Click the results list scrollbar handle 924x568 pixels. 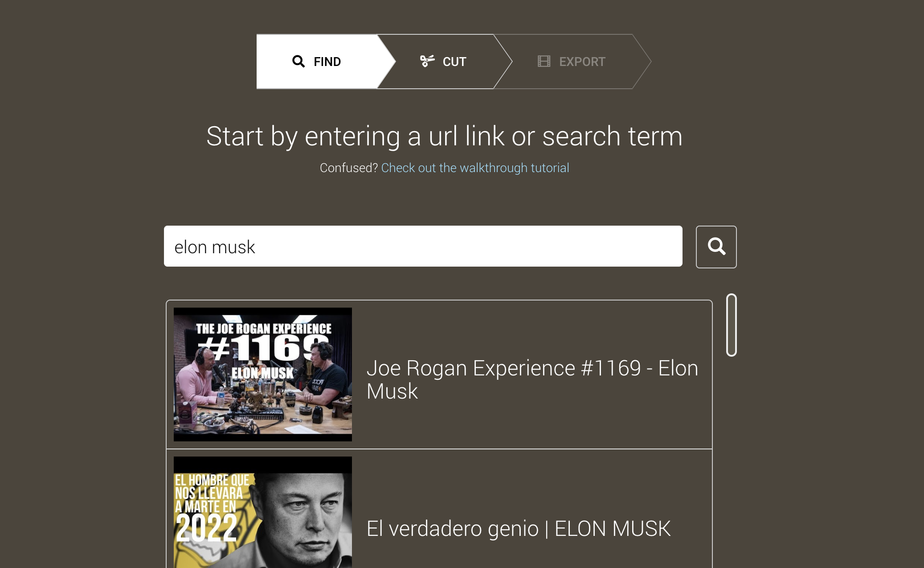[x=731, y=325]
